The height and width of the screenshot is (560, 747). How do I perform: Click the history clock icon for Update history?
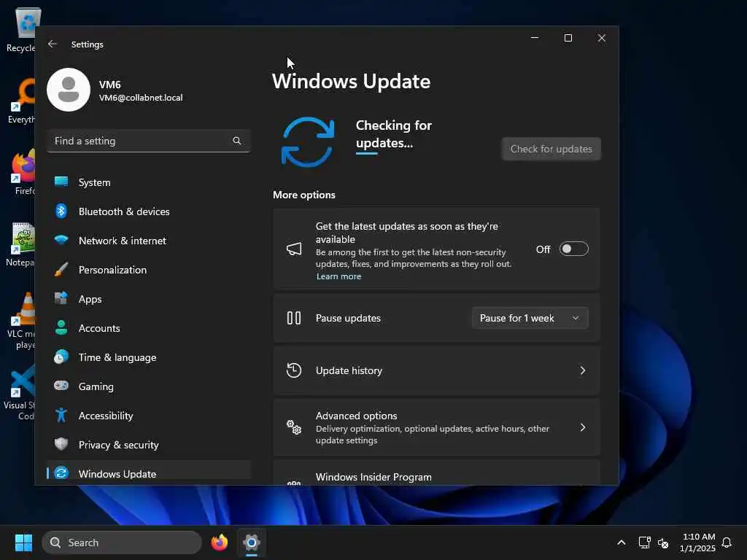coord(294,370)
